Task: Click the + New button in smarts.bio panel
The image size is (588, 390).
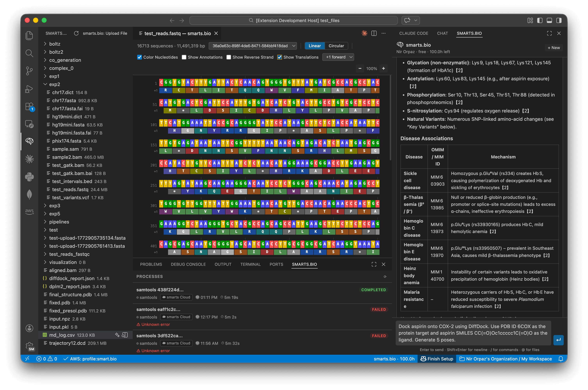Action: pos(554,47)
